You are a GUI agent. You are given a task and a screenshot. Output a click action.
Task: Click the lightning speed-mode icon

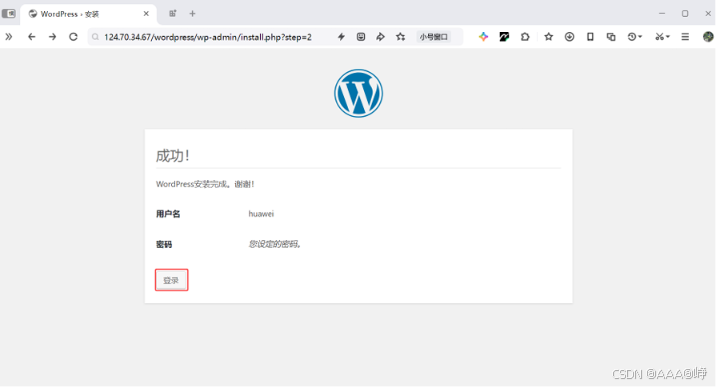[x=341, y=37]
